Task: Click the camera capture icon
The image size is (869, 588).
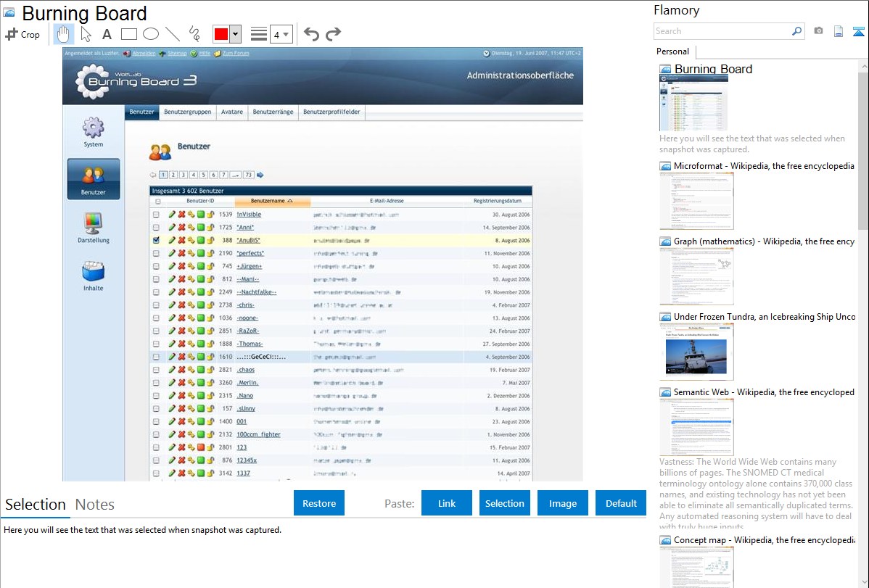Action: [x=818, y=31]
